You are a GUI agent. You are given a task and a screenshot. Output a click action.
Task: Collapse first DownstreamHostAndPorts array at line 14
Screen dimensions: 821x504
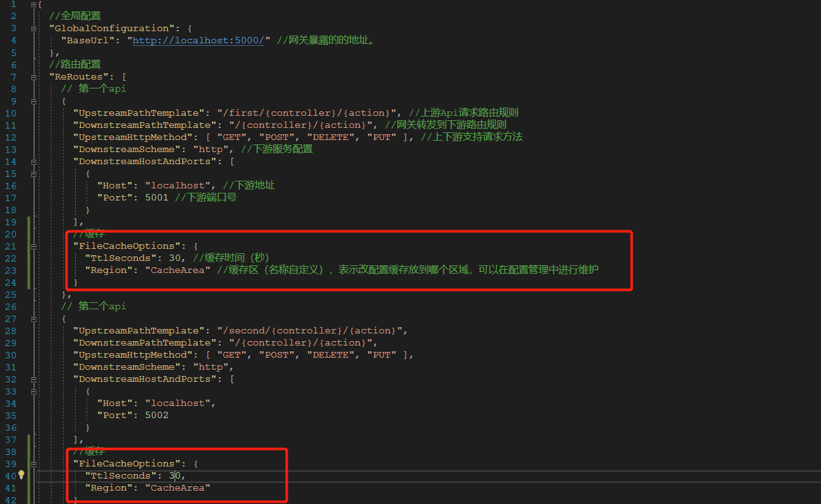click(33, 162)
